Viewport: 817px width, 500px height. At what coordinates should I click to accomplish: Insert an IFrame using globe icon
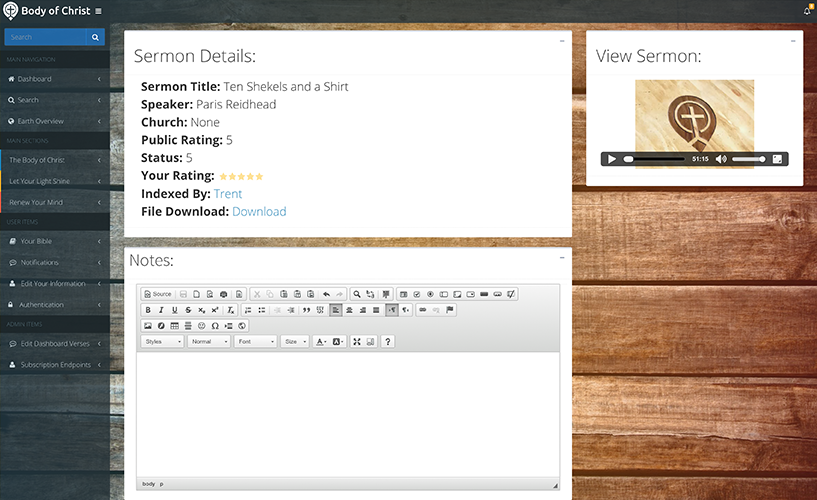[242, 326]
